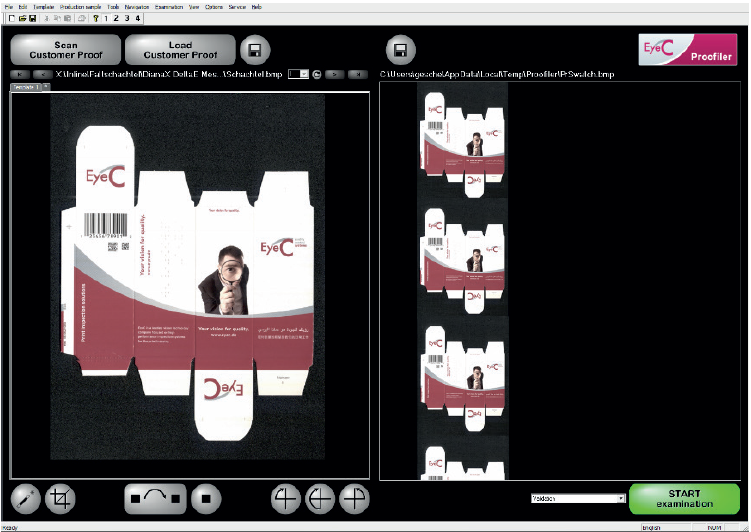Click Scan Customer Proof button
This screenshot has height=532, width=751.
click(x=66, y=50)
